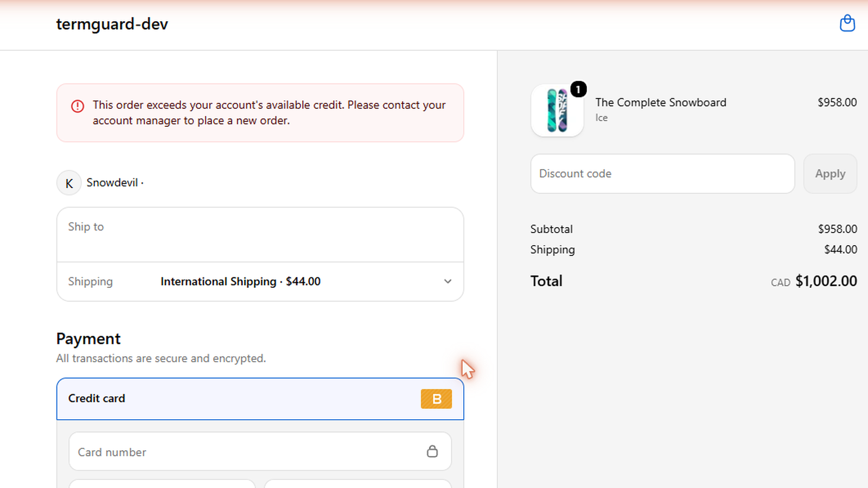Click the red error alert icon
This screenshot has height=488, width=868.
click(x=78, y=106)
